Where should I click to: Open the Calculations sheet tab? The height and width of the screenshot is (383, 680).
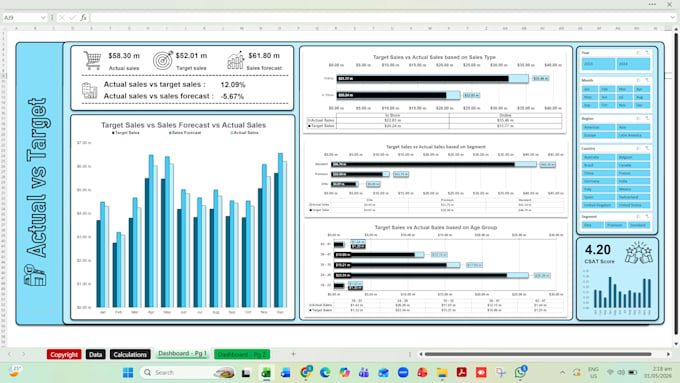click(x=130, y=354)
